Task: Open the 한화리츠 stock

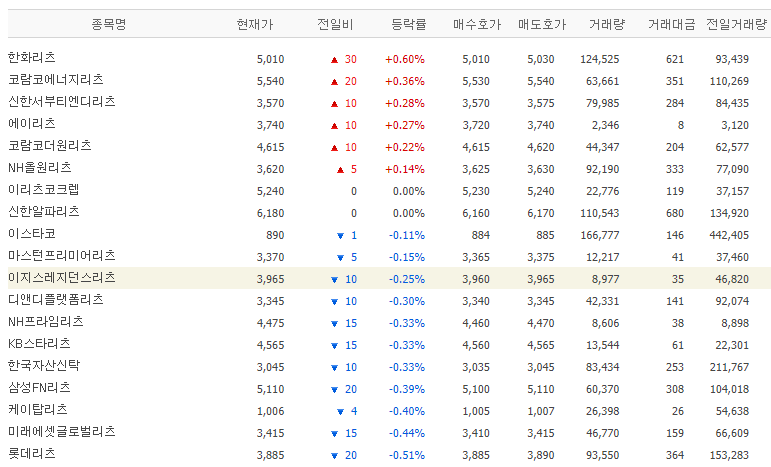Action: coord(31,58)
